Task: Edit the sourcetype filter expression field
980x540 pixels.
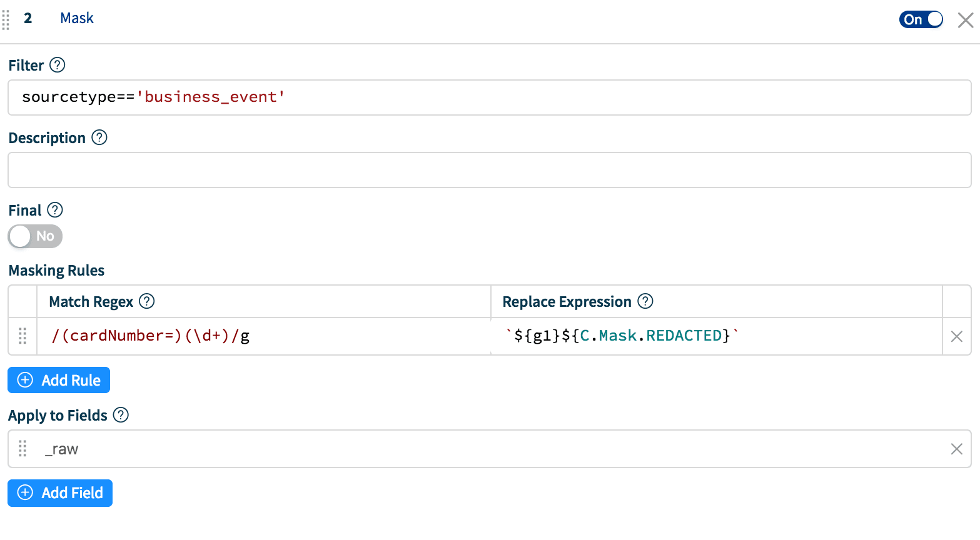Action: (x=489, y=97)
